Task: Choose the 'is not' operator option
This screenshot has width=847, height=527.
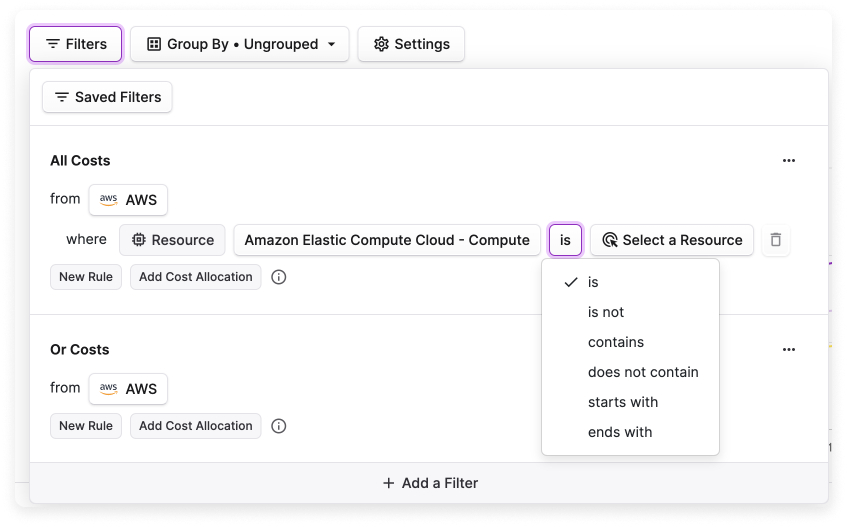Action: coord(630,312)
